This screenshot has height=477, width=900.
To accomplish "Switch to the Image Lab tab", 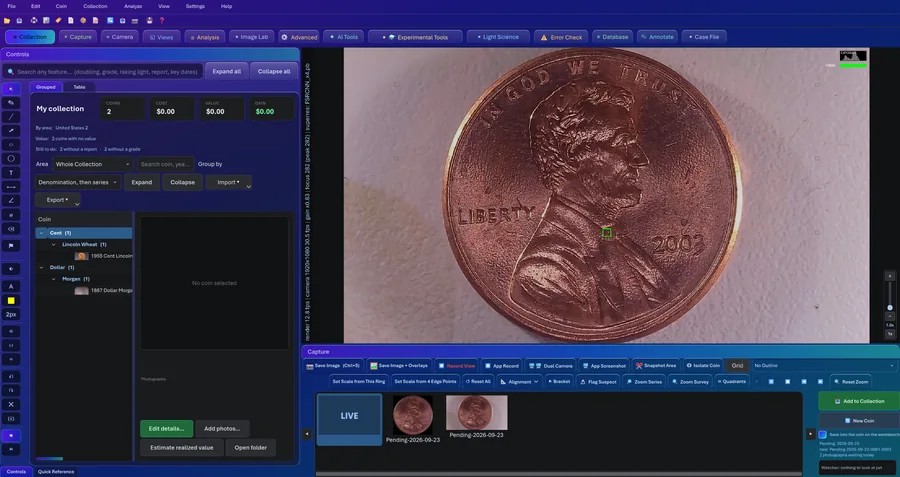I will 251,37.
